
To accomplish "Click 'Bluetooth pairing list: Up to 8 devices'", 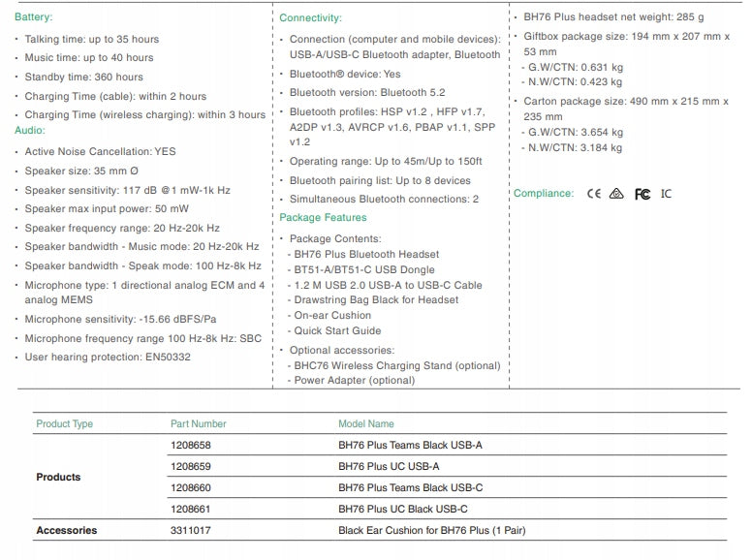I will pos(380,181).
